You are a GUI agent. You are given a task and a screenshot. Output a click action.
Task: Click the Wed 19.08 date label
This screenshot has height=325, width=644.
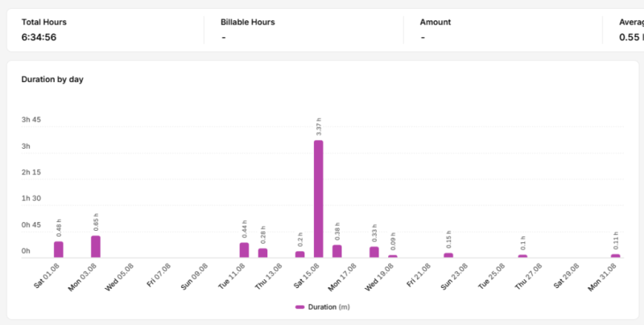click(379, 277)
